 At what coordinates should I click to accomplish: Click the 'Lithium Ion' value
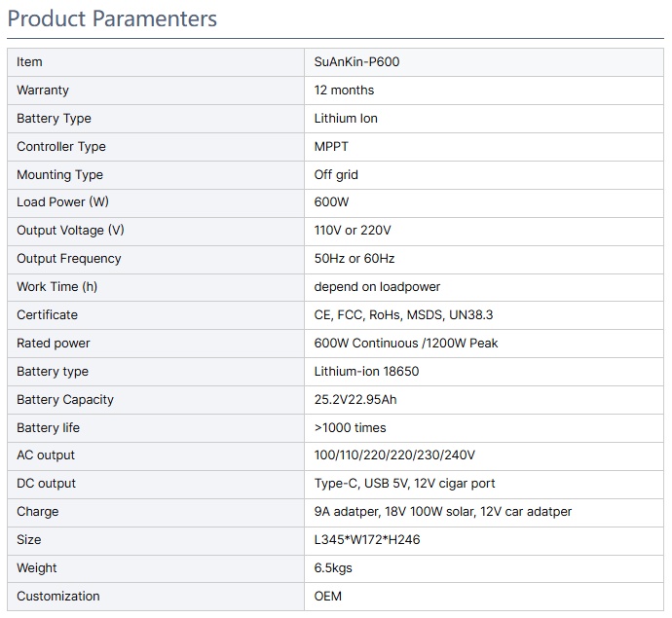[x=346, y=119]
